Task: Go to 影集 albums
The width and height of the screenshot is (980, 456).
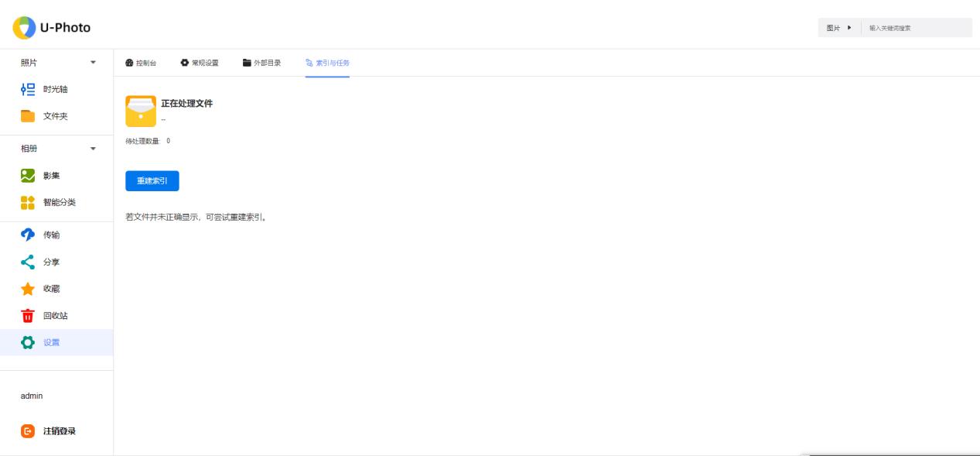Action: (53, 175)
